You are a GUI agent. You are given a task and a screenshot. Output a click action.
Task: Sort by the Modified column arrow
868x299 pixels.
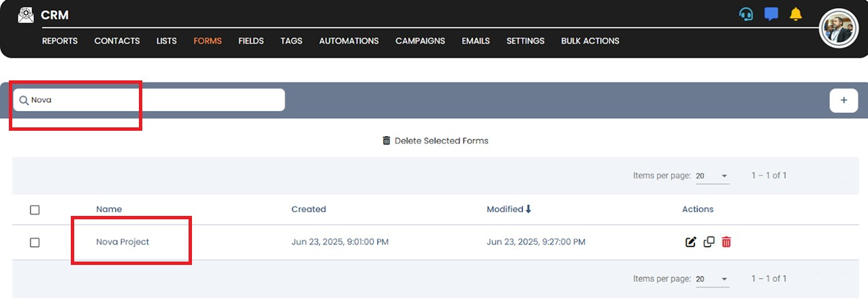(528, 209)
